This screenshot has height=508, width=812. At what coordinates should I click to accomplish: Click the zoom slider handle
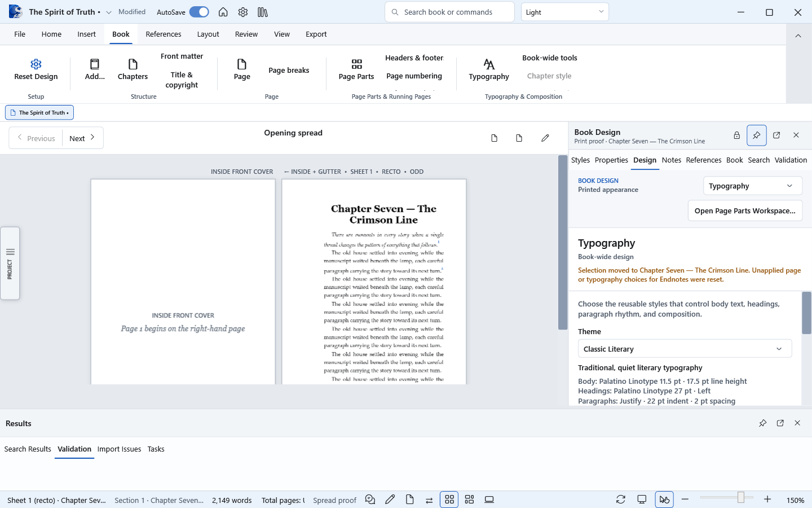741,497
